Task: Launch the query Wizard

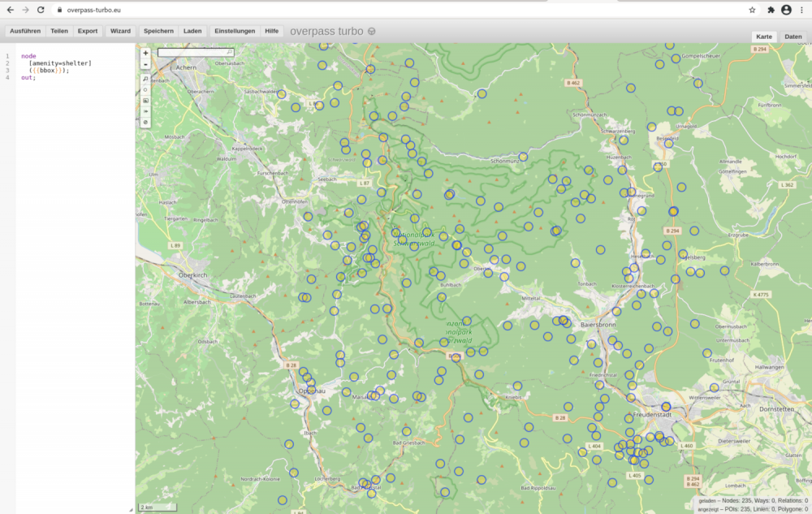Action: (x=120, y=31)
